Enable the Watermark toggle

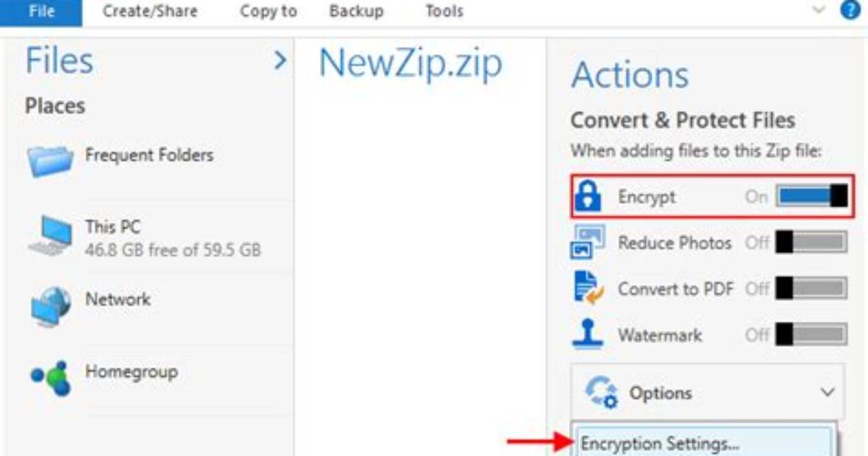pyautogui.click(x=811, y=334)
